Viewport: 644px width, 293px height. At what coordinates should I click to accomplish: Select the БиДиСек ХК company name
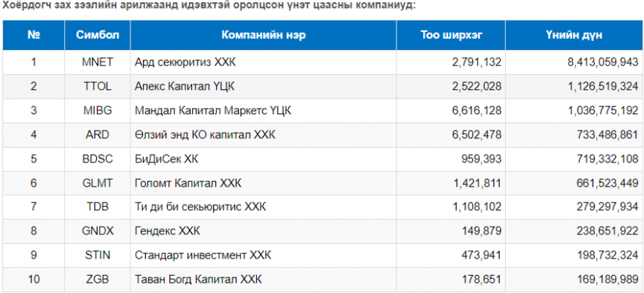point(166,159)
